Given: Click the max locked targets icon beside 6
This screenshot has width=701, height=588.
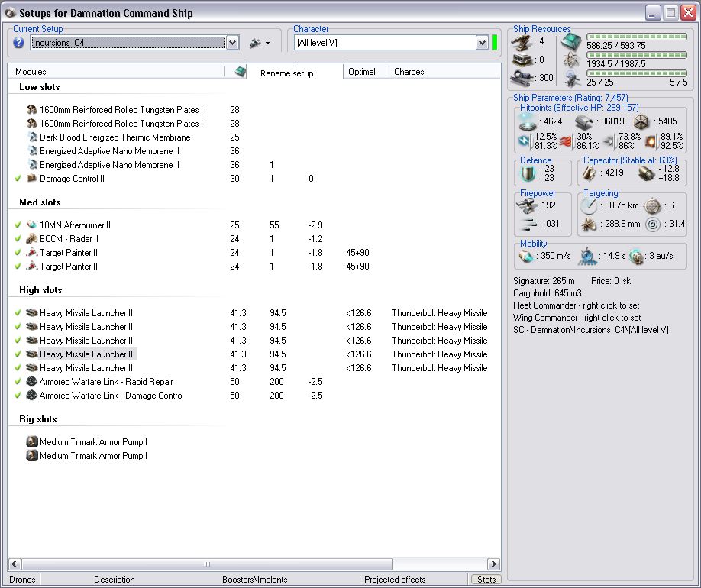Looking at the screenshot, I should [652, 205].
